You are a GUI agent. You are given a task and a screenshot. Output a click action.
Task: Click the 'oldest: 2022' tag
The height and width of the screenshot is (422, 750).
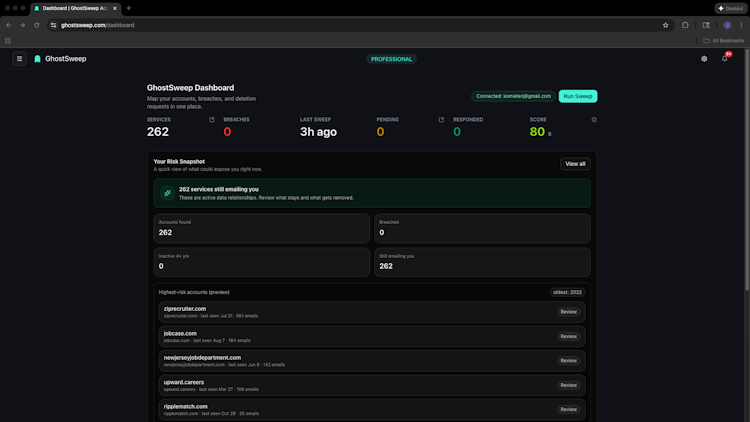point(567,292)
